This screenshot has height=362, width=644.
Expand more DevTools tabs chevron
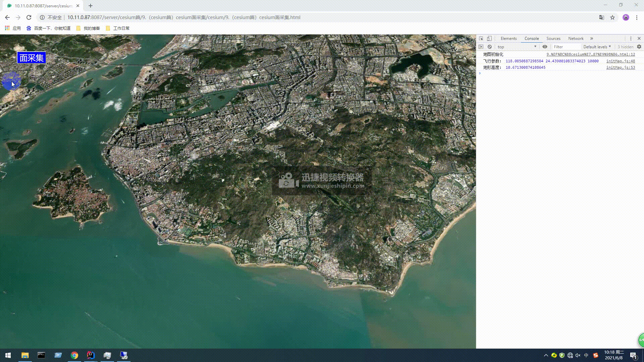[592, 39]
